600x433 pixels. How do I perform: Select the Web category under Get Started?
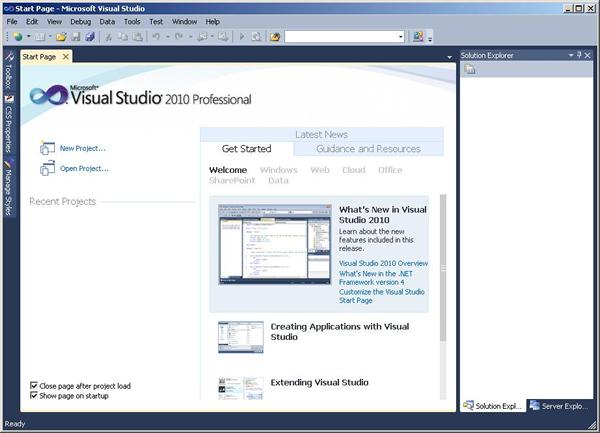pyautogui.click(x=320, y=170)
